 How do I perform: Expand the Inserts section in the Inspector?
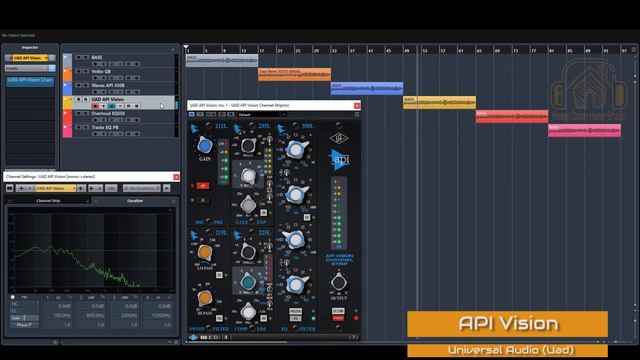pyautogui.click(x=30, y=69)
